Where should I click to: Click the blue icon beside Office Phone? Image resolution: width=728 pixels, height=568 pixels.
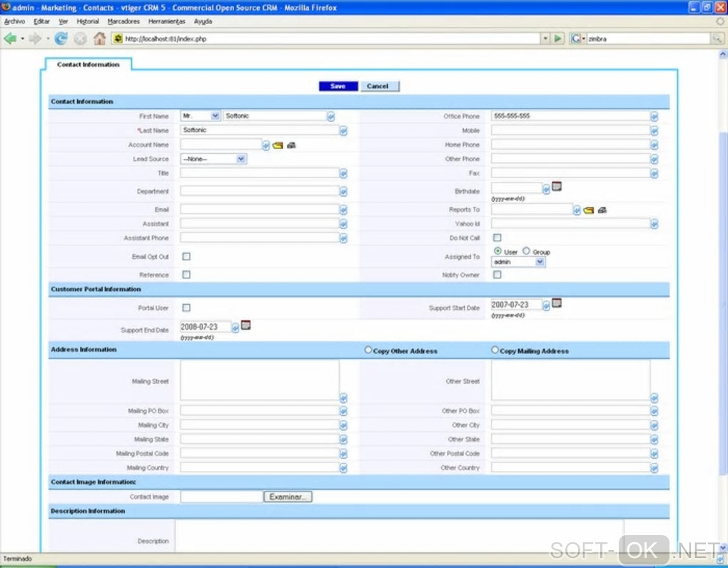[x=654, y=116]
